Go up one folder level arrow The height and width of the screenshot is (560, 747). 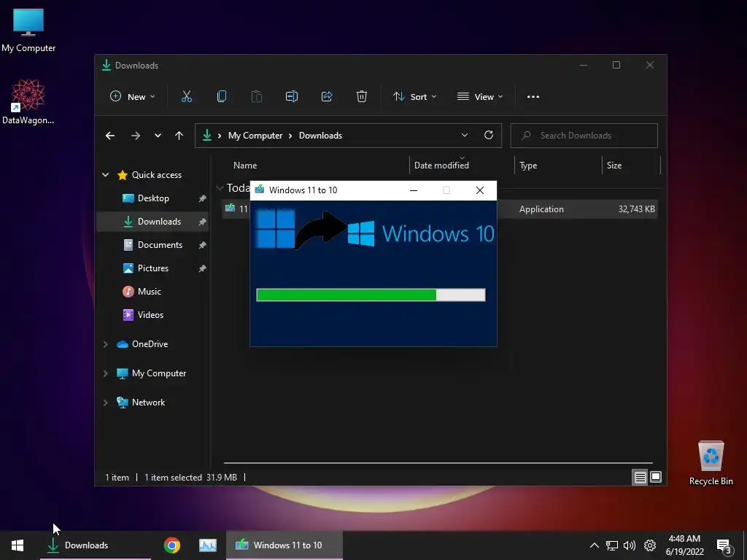point(179,136)
